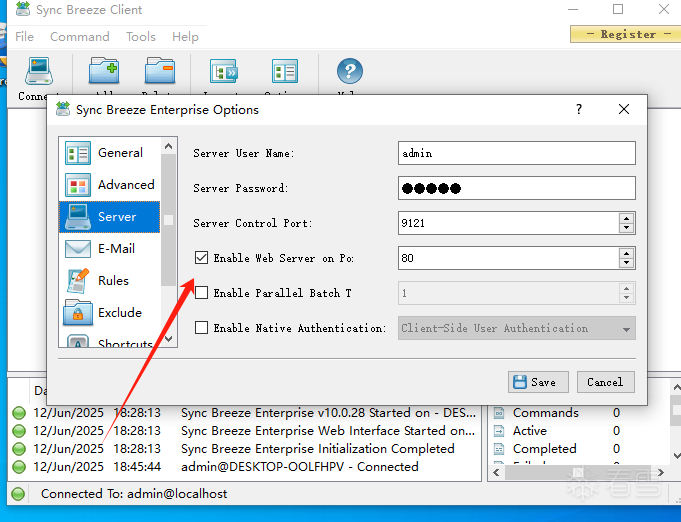Image resolution: width=681 pixels, height=522 pixels.
Task: Select Server in options sidebar
Action: point(109,217)
